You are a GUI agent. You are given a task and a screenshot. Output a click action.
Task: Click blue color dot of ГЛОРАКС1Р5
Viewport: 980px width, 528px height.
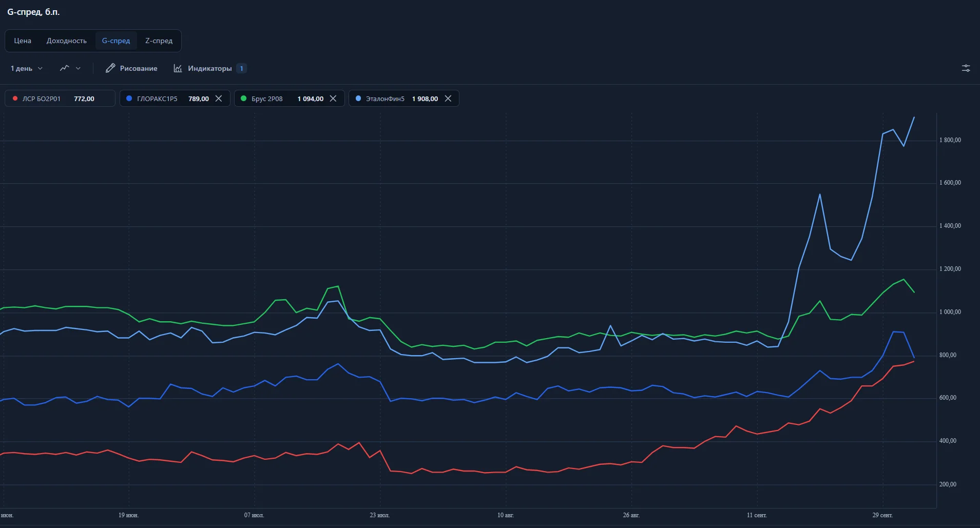pyautogui.click(x=129, y=99)
